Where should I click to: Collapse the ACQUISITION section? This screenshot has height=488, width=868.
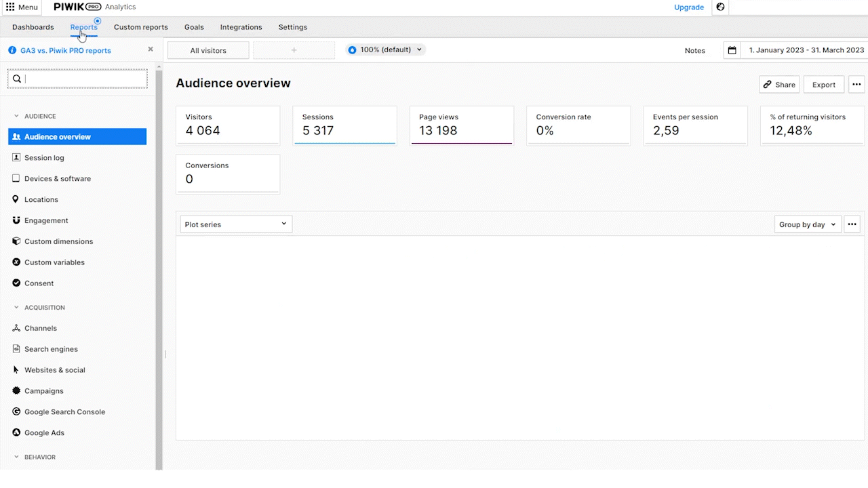[17, 308]
